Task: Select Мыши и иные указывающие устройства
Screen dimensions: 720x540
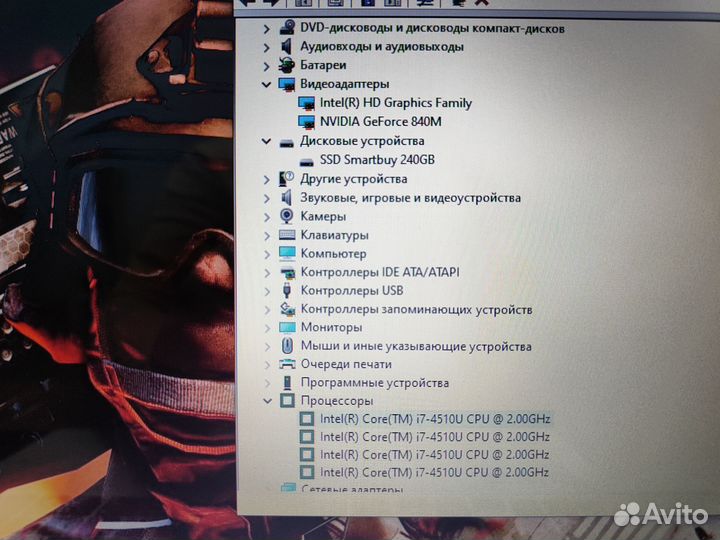Action: pos(416,346)
